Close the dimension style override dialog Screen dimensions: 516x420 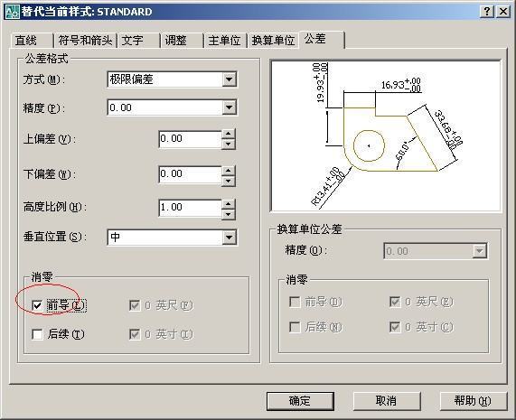(x=503, y=12)
